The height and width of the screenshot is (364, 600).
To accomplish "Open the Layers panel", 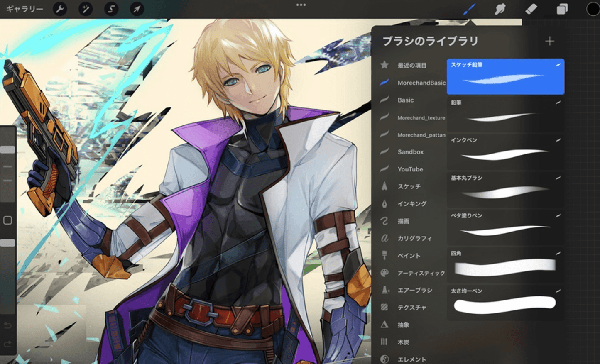I will tap(562, 9).
